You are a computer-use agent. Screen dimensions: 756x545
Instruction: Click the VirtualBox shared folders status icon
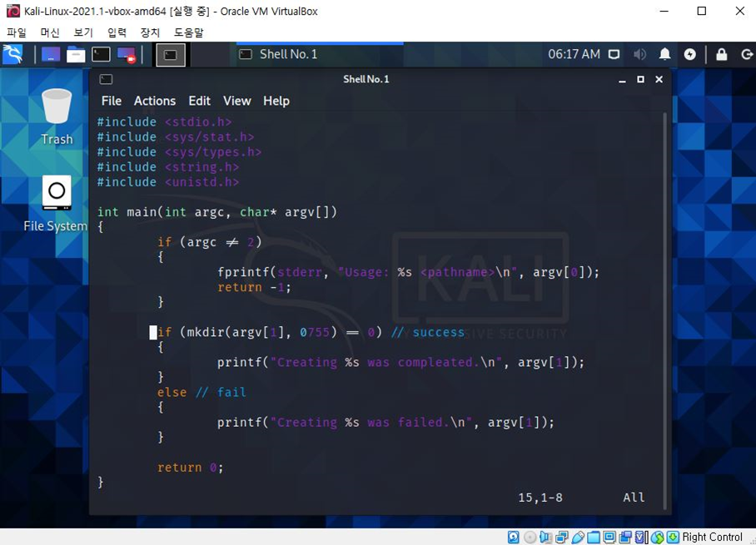(593, 537)
